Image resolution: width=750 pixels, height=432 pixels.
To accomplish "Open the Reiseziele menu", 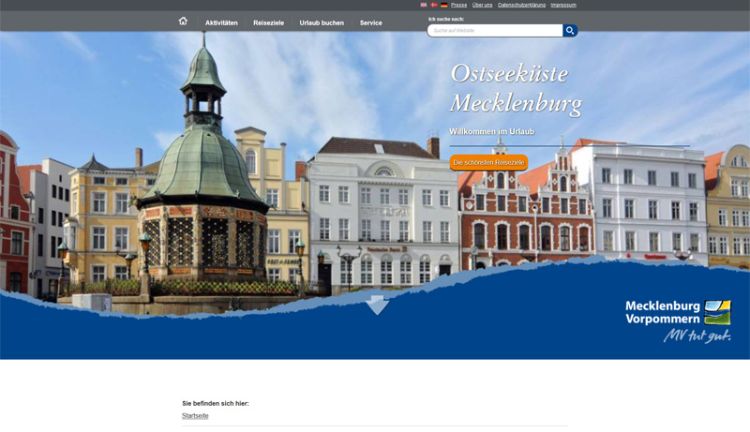I will [268, 22].
